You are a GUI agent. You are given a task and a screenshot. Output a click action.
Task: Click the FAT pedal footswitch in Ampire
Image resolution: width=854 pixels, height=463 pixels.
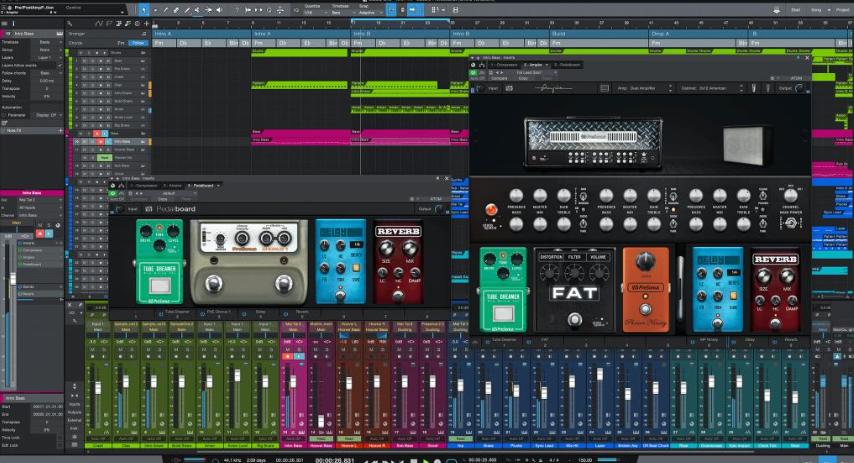click(574, 319)
